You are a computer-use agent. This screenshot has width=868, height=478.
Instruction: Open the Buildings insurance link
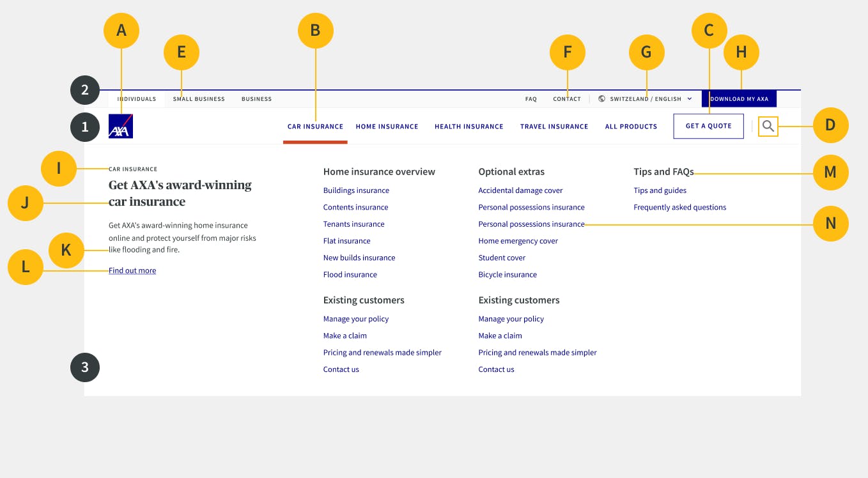click(356, 190)
